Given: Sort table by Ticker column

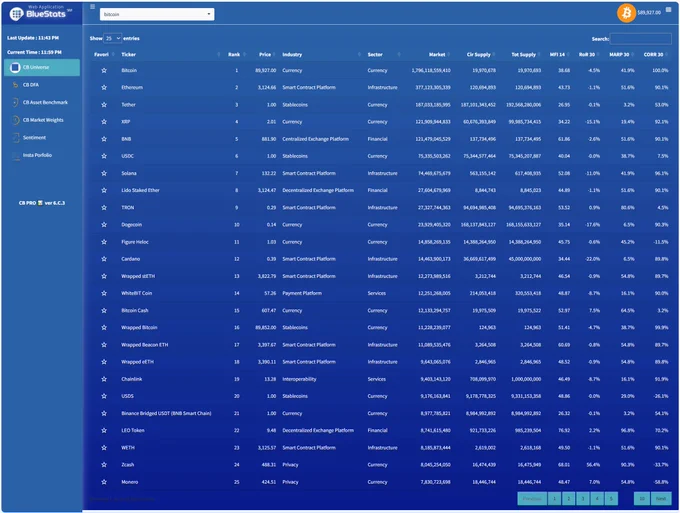Looking at the screenshot, I should 129,55.
